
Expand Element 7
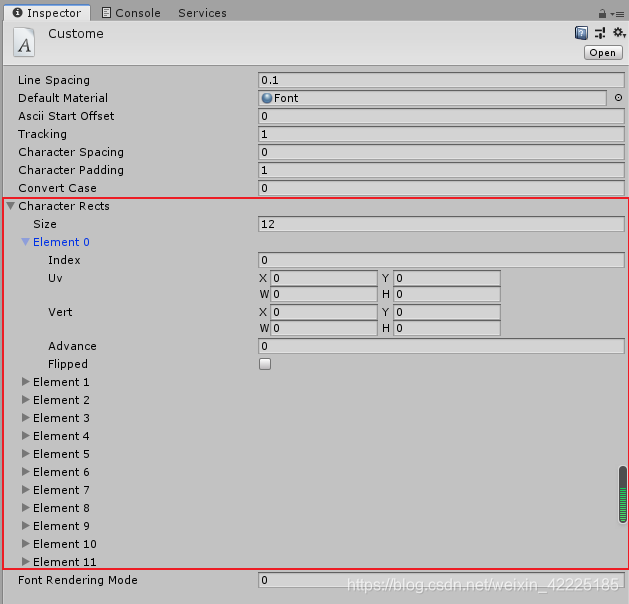25,490
